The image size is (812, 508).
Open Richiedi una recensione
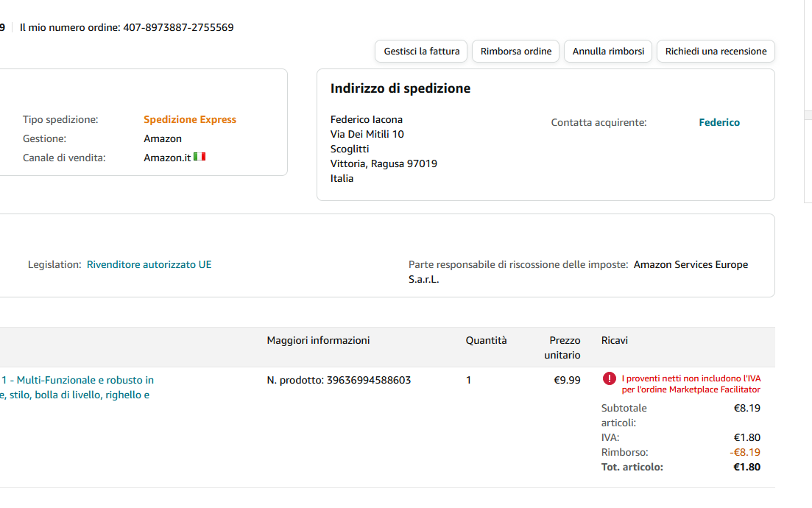(716, 52)
